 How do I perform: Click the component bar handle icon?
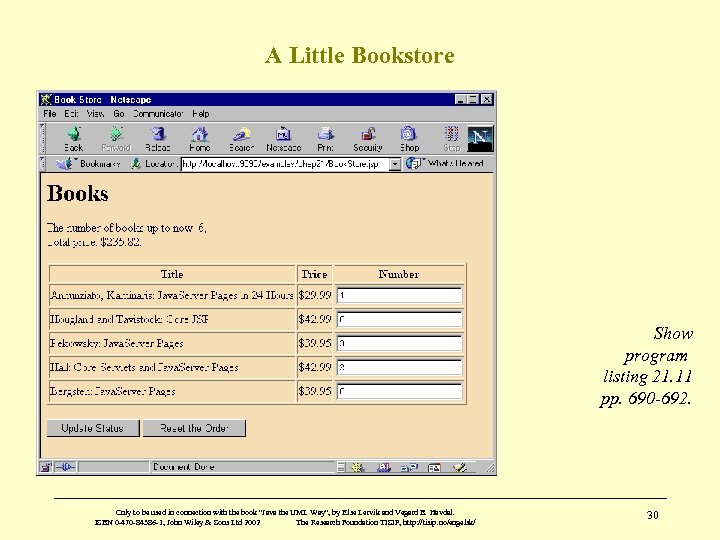point(341,467)
